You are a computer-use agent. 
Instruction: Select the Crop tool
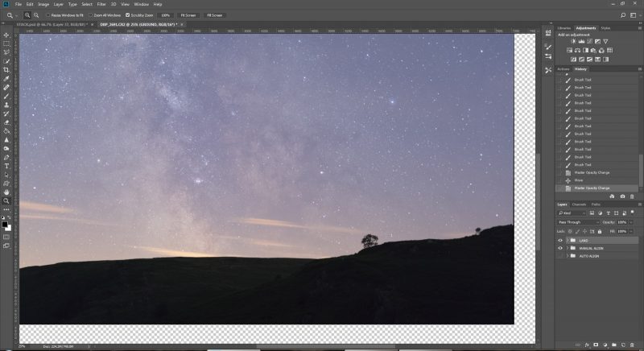6,70
